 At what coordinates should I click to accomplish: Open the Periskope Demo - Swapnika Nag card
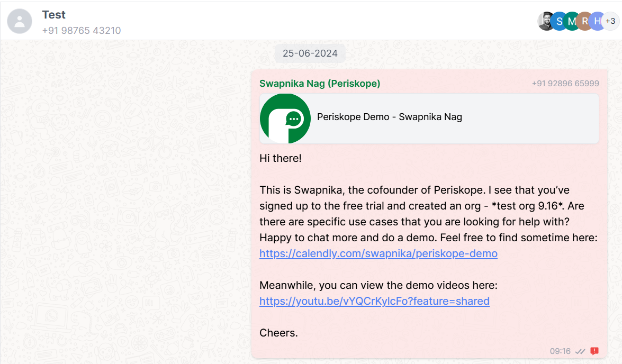429,119
